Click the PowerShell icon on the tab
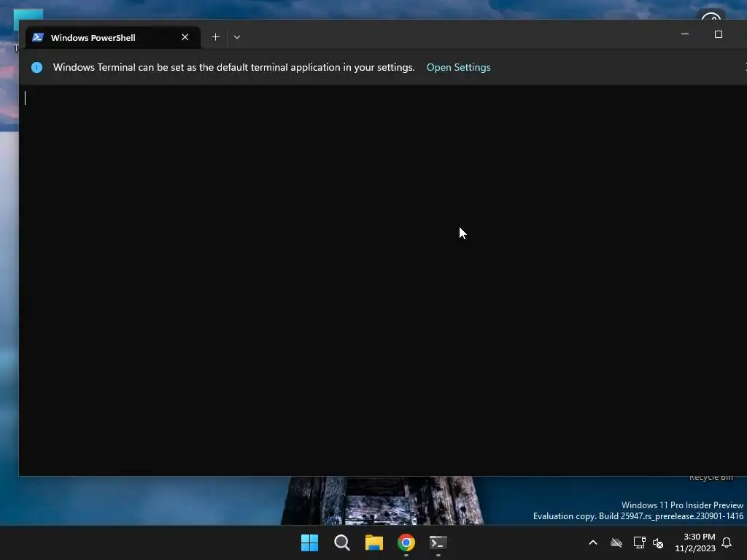Screen dimensions: 747x560 click(x=38, y=37)
